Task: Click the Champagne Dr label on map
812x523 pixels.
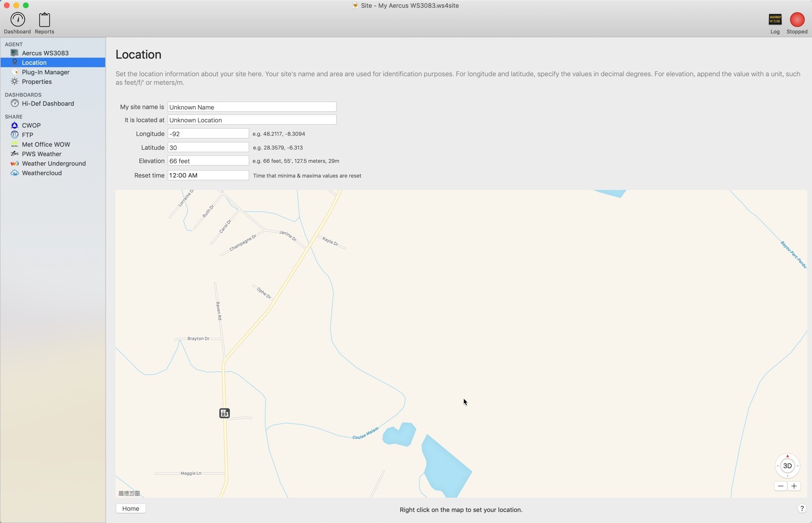Action: [243, 243]
